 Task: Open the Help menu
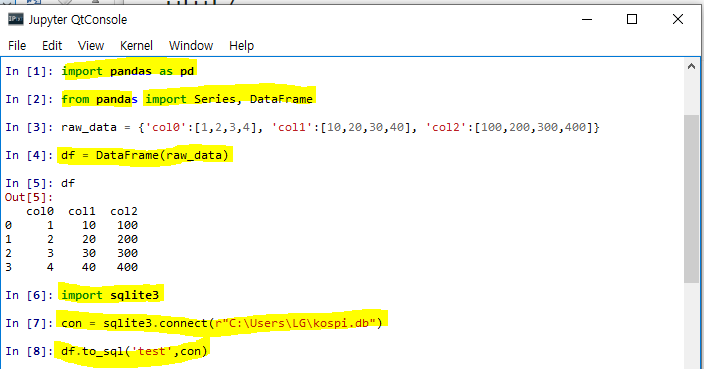coord(242,46)
